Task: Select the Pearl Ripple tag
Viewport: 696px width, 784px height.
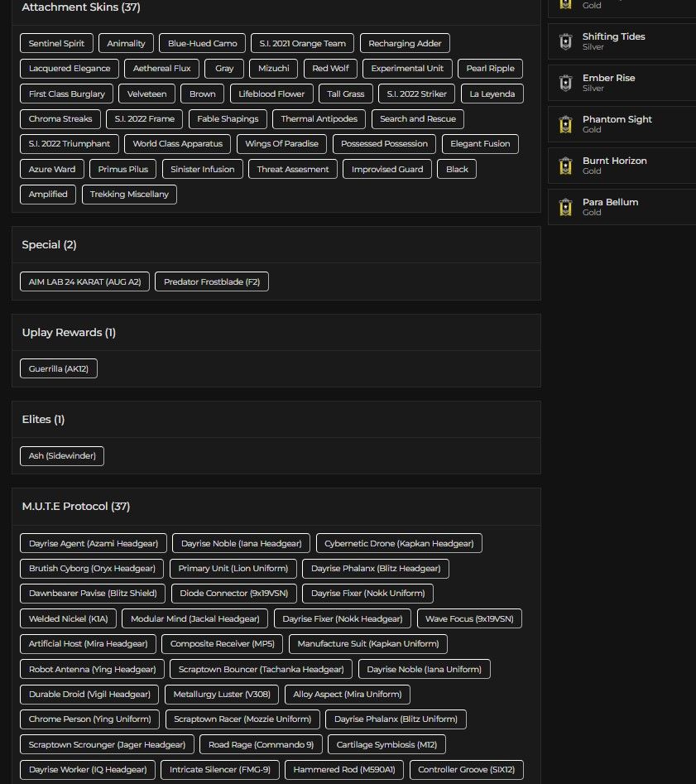Action: tap(490, 69)
